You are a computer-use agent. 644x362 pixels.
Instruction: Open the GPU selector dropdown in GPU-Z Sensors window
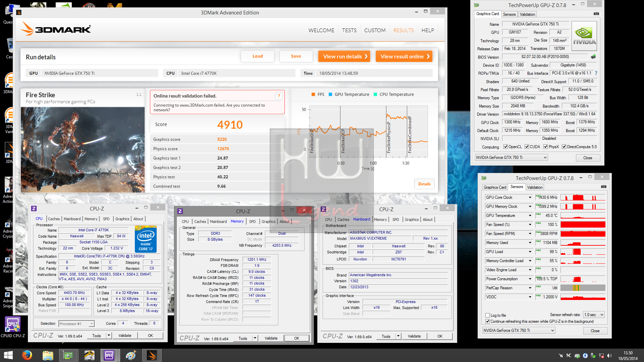(519, 330)
